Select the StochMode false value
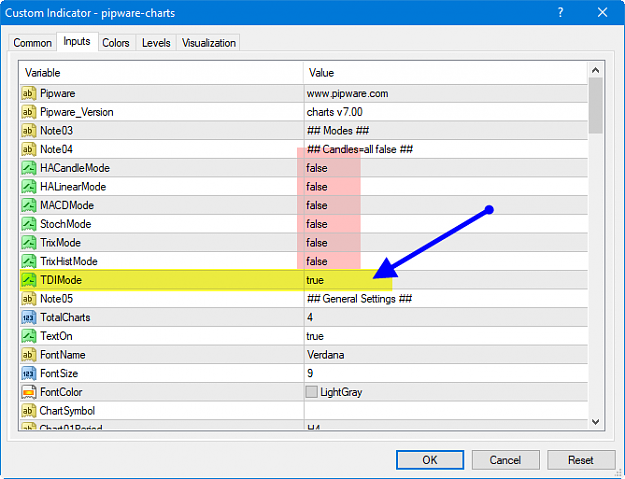625x479 pixels. click(x=317, y=224)
